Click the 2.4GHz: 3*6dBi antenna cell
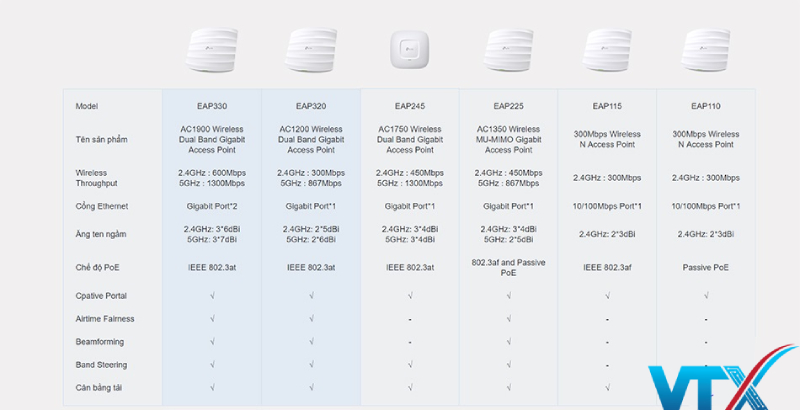The width and height of the screenshot is (800, 410). click(x=212, y=234)
